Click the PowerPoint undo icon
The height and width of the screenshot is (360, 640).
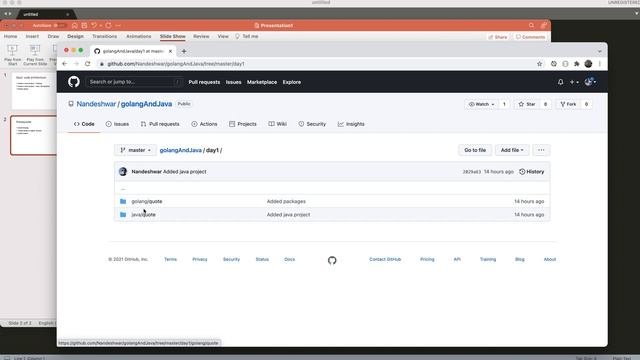click(94, 25)
